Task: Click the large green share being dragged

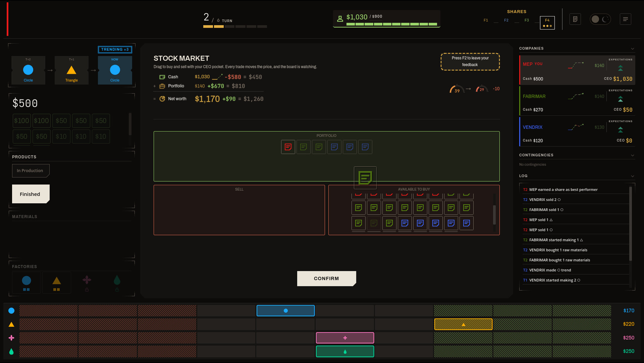Action: pyautogui.click(x=365, y=178)
